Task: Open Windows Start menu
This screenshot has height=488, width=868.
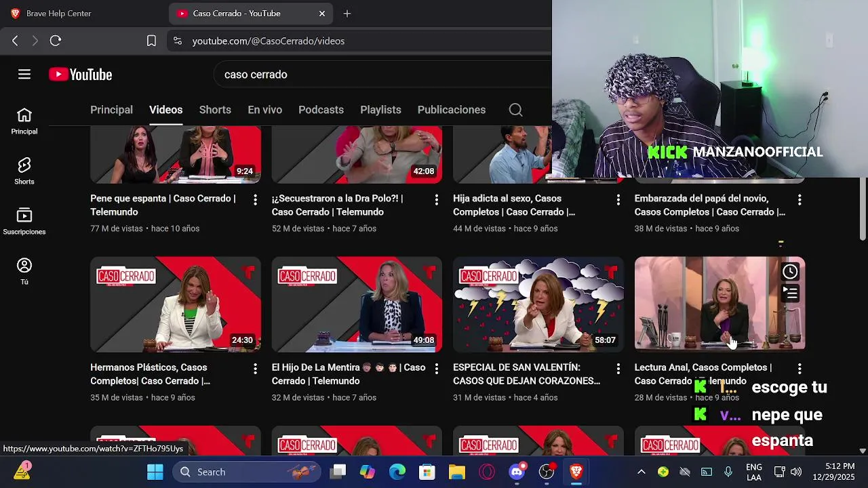Action: coord(155,472)
